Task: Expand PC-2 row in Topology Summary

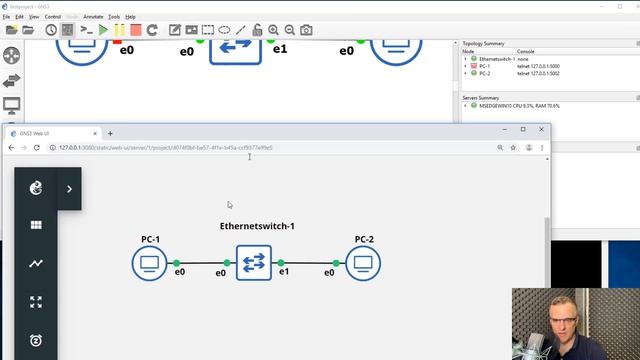Action: (x=465, y=73)
